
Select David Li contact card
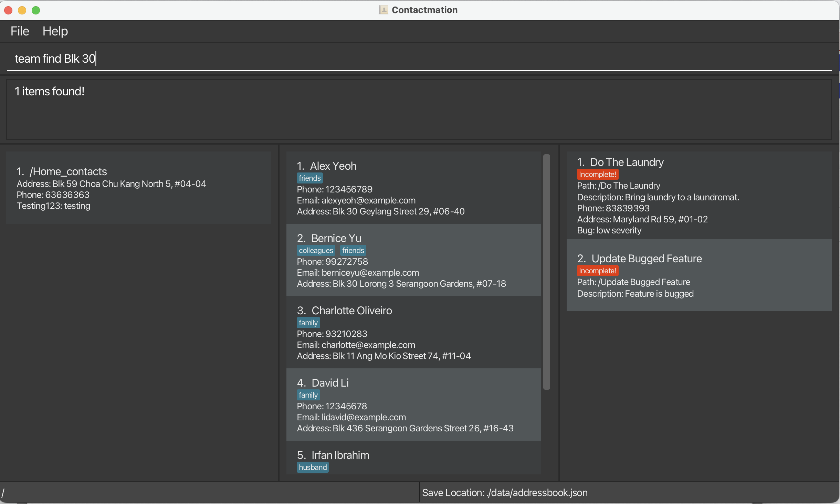click(413, 405)
